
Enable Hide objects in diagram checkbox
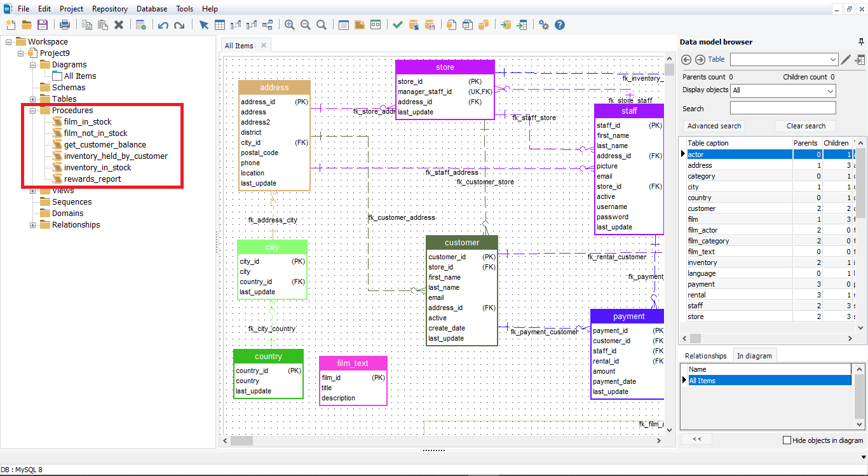pos(787,440)
